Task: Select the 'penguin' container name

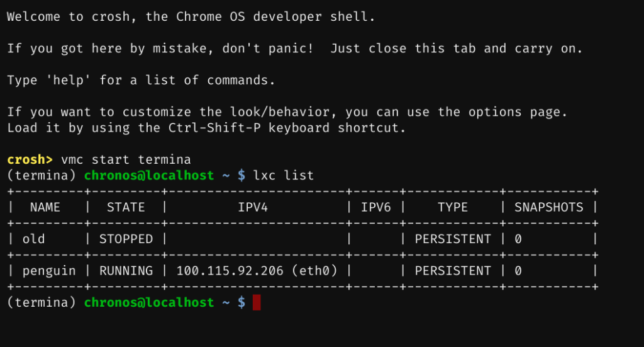Action: click(x=49, y=271)
